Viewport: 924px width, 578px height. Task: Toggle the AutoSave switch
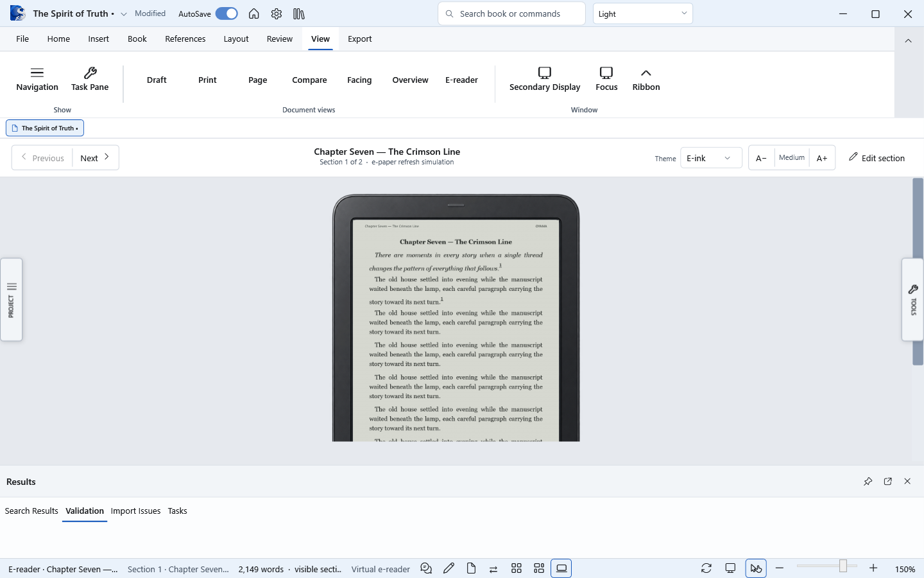click(227, 13)
